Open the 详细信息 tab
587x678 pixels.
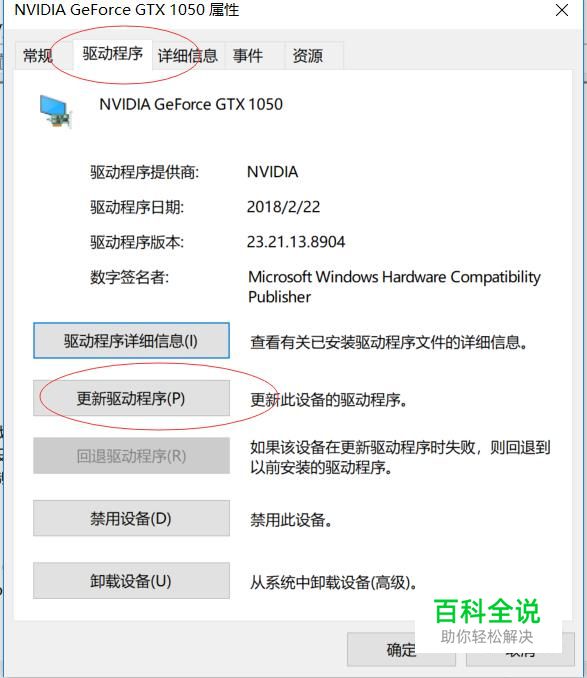(x=188, y=56)
